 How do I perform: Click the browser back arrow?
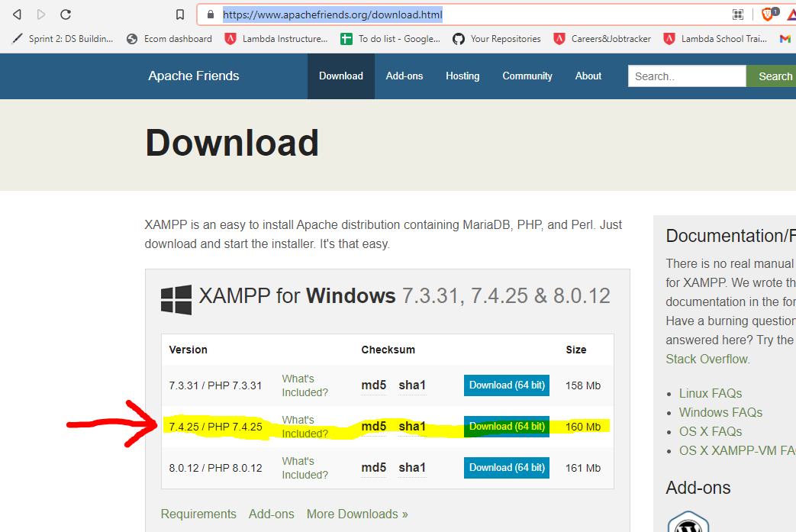click(17, 15)
